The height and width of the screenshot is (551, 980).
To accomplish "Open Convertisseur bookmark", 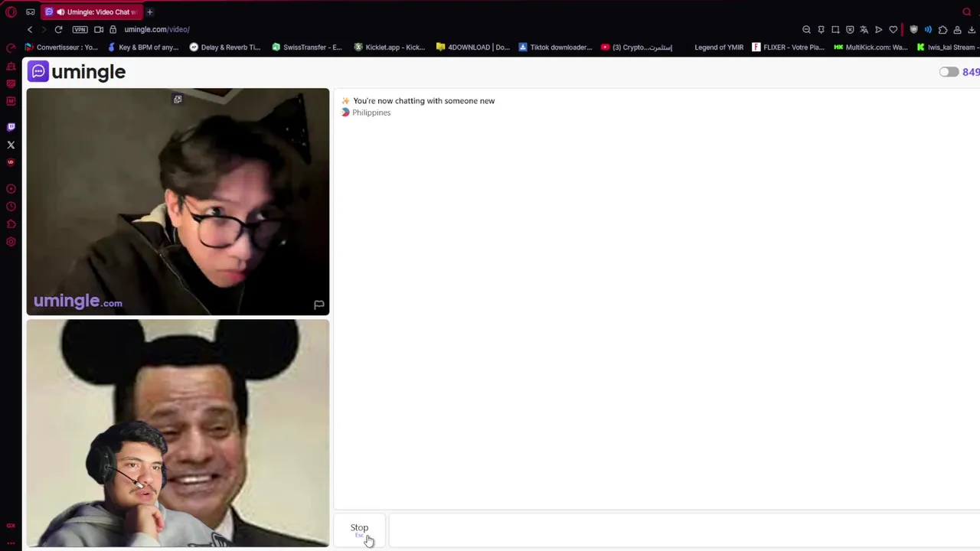I will tap(61, 47).
